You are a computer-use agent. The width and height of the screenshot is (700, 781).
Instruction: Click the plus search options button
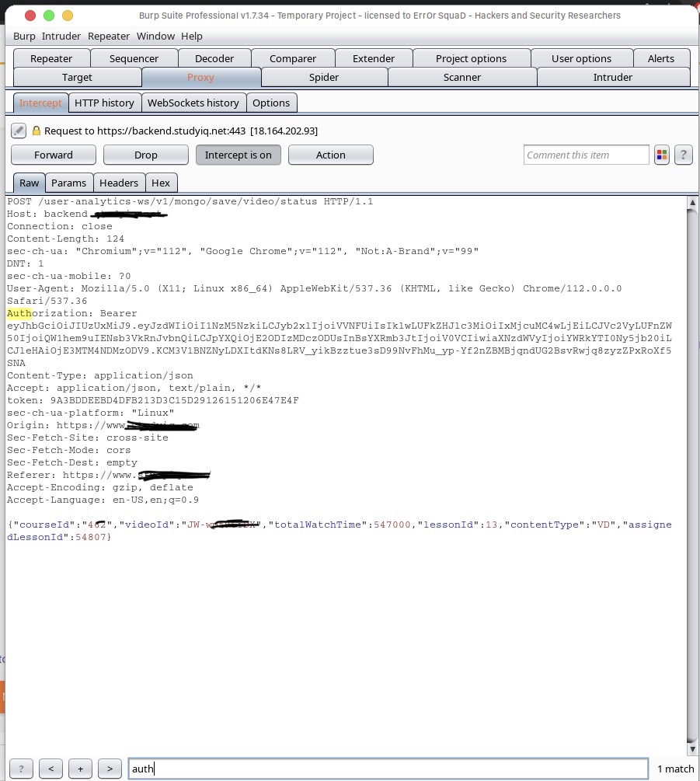tap(80, 769)
